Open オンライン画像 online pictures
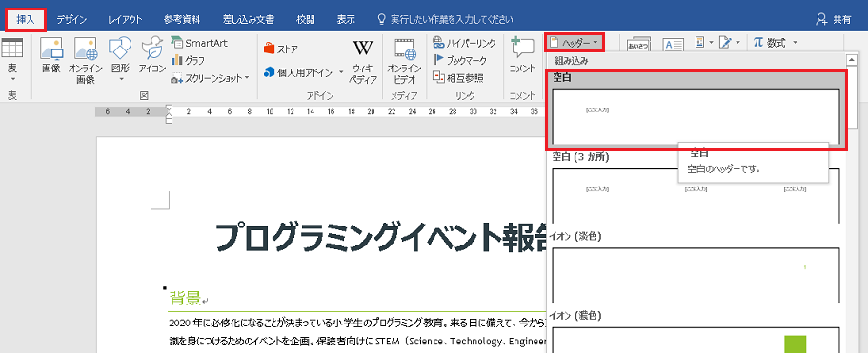This screenshot has width=868, height=353. point(85,61)
